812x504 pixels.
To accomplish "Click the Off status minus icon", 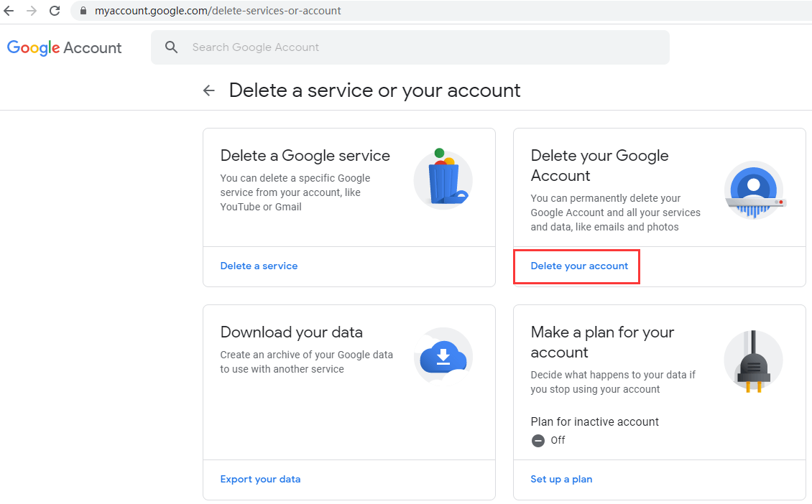I will click(x=538, y=440).
